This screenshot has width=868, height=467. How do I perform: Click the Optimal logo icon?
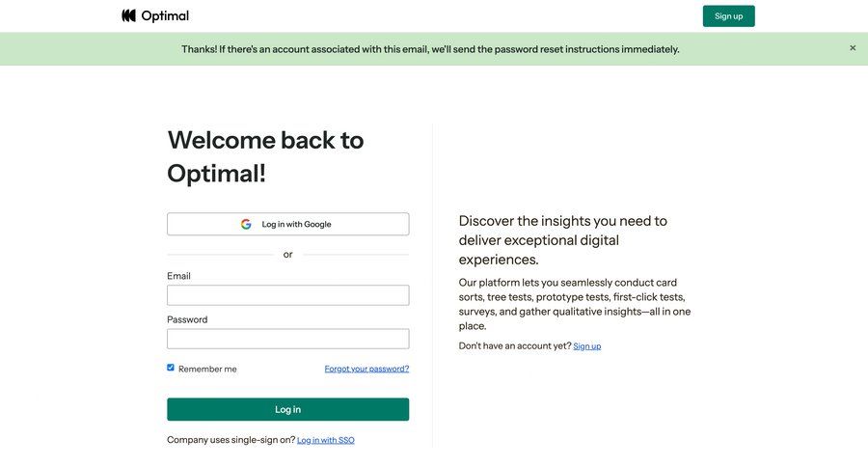click(x=128, y=15)
